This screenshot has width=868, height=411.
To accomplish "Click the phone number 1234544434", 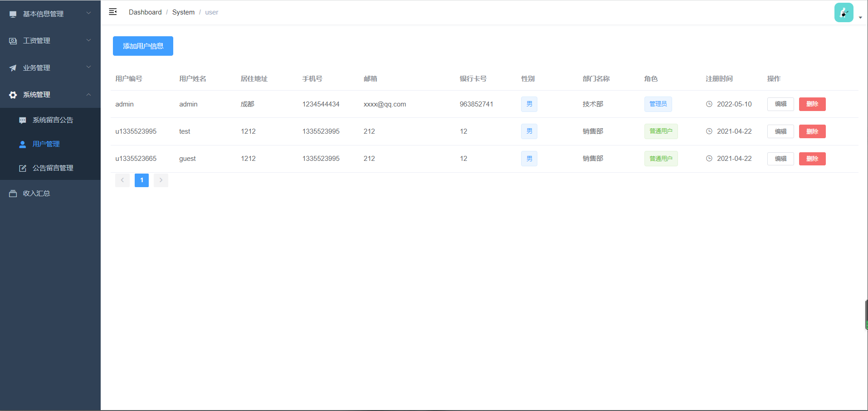I will click(321, 104).
